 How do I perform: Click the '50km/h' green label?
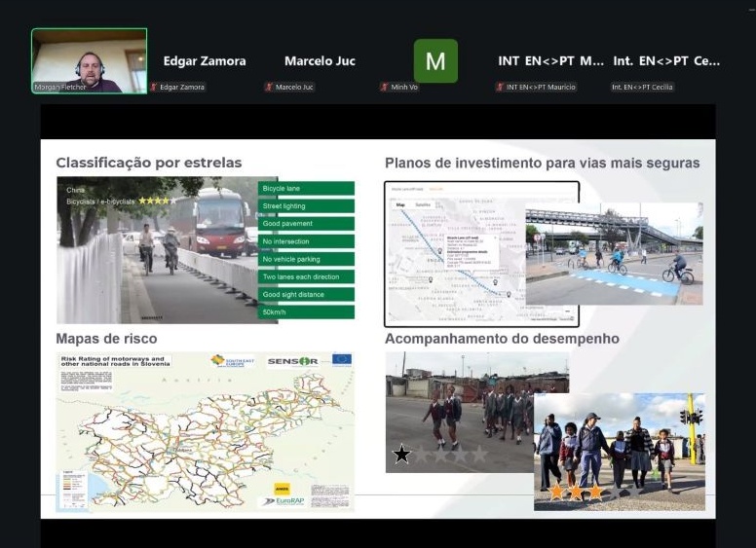click(306, 311)
